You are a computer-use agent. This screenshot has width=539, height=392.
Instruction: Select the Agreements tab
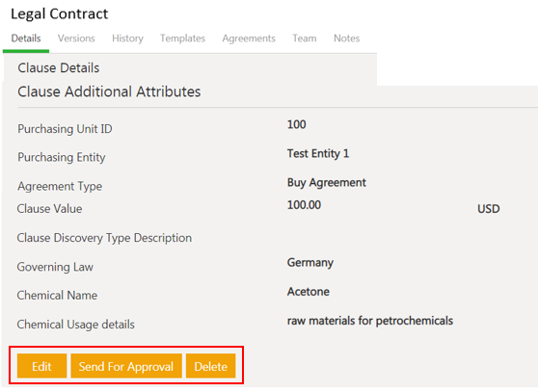click(249, 39)
